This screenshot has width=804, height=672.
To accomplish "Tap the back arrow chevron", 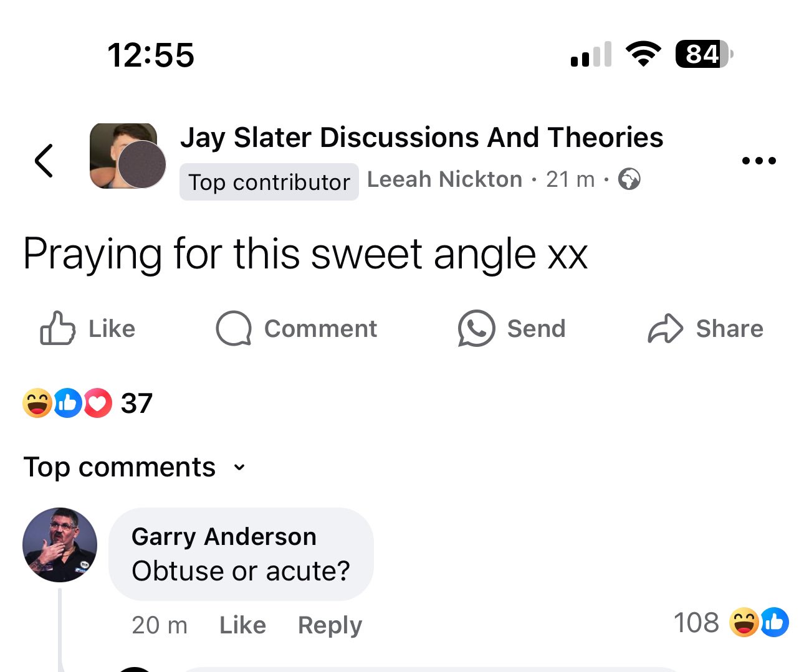I will 44,161.
